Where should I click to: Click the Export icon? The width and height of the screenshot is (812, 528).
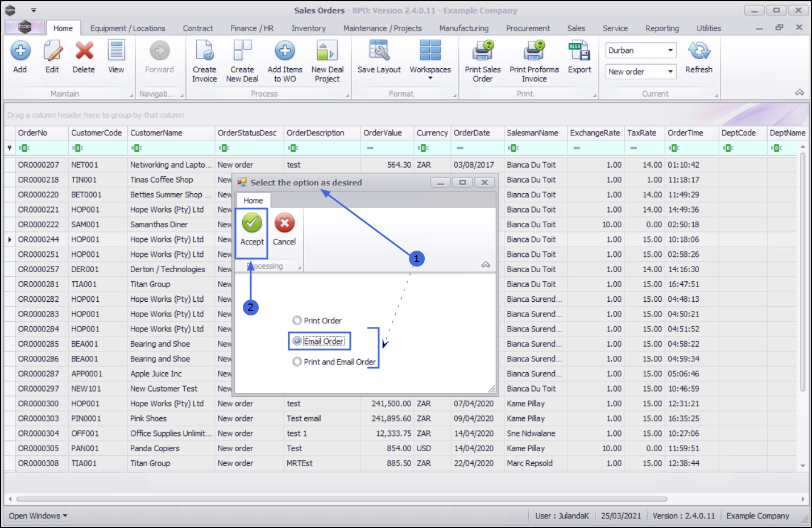[579, 51]
